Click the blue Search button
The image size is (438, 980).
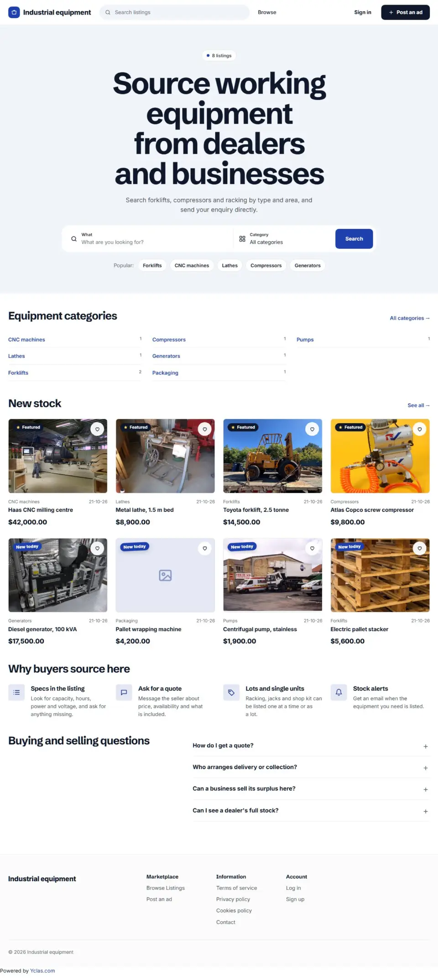click(x=354, y=239)
